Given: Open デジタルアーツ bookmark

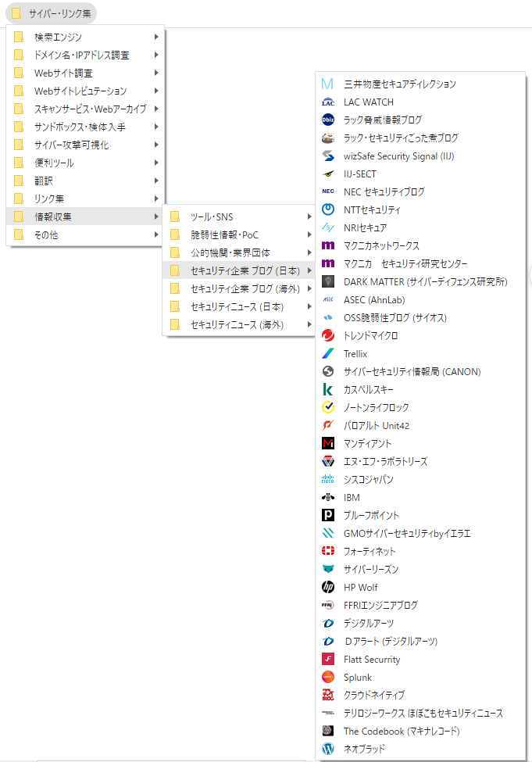Looking at the screenshot, I should pyautogui.click(x=421, y=624).
